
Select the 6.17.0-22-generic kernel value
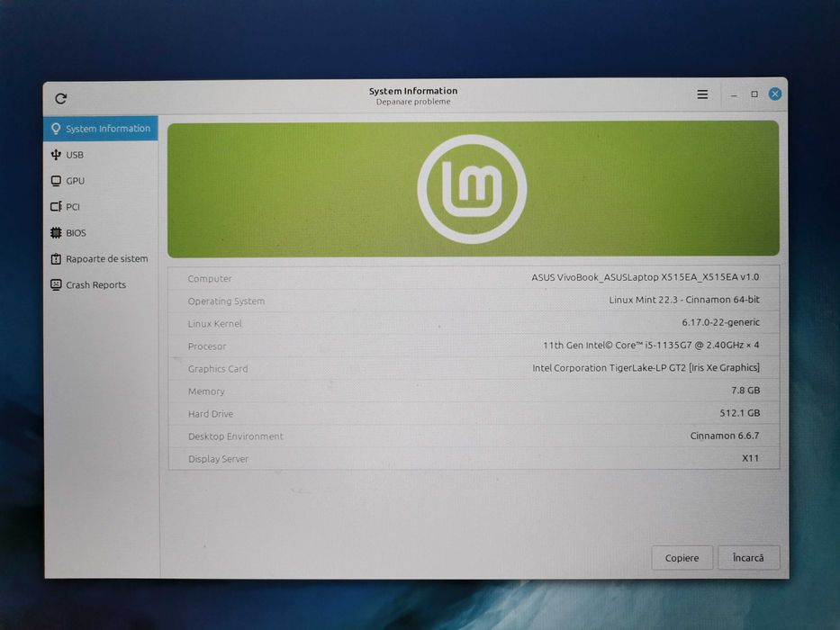tap(720, 322)
